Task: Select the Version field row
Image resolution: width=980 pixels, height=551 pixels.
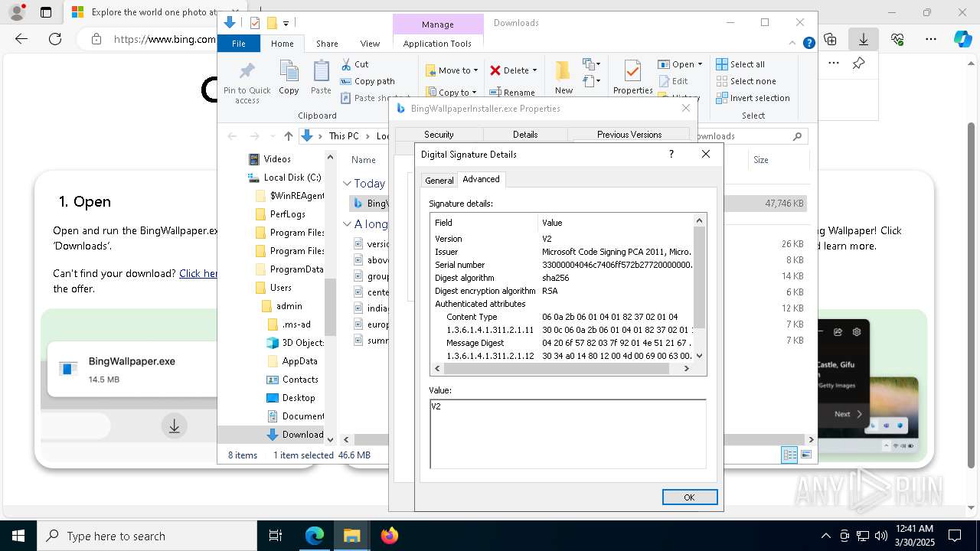Action: point(562,239)
